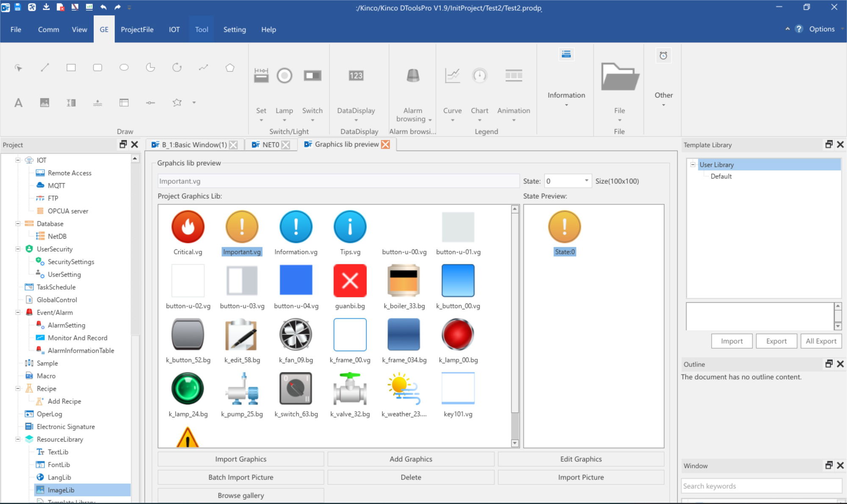Switch to the NET0 tab
The height and width of the screenshot is (504, 847).
270,145
